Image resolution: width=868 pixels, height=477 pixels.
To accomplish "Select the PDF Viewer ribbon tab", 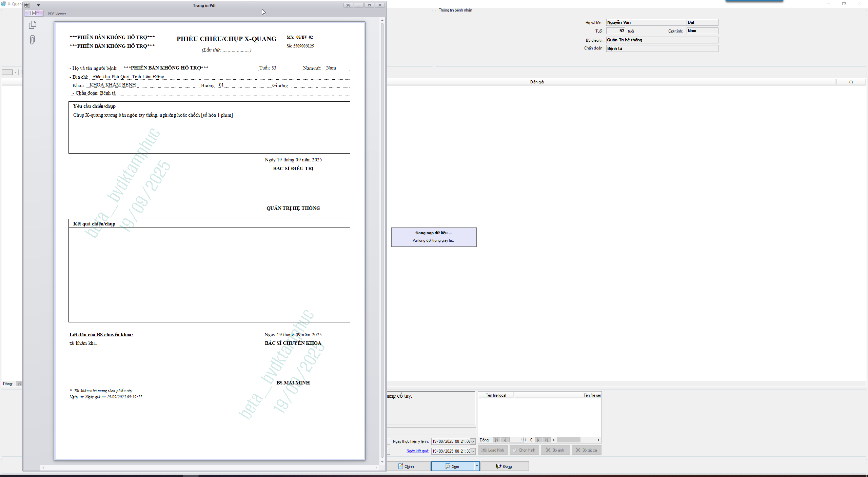I will (57, 14).
